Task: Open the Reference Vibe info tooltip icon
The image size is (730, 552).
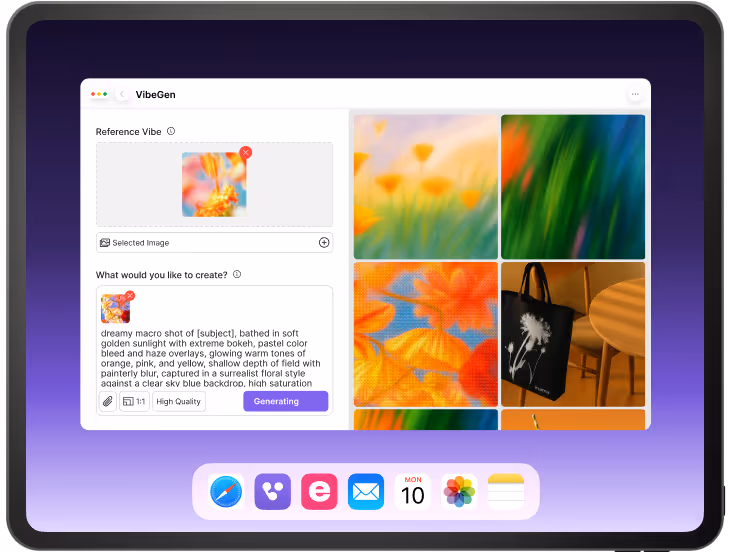Action: (171, 131)
